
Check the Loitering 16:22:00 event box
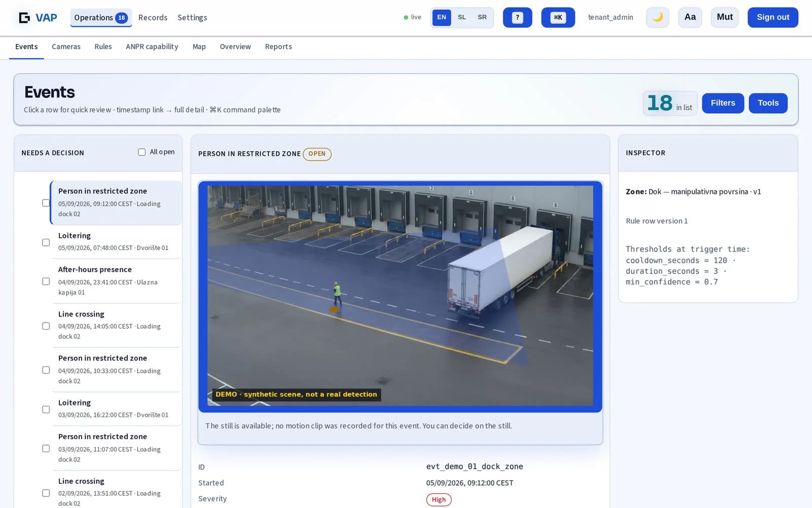coord(46,409)
